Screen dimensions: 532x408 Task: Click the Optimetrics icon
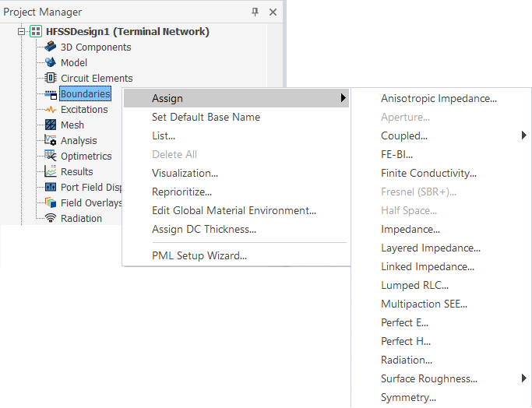click(51, 156)
